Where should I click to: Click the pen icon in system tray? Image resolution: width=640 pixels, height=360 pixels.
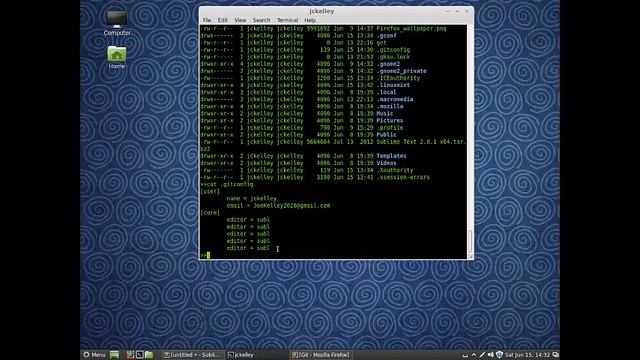click(482, 355)
